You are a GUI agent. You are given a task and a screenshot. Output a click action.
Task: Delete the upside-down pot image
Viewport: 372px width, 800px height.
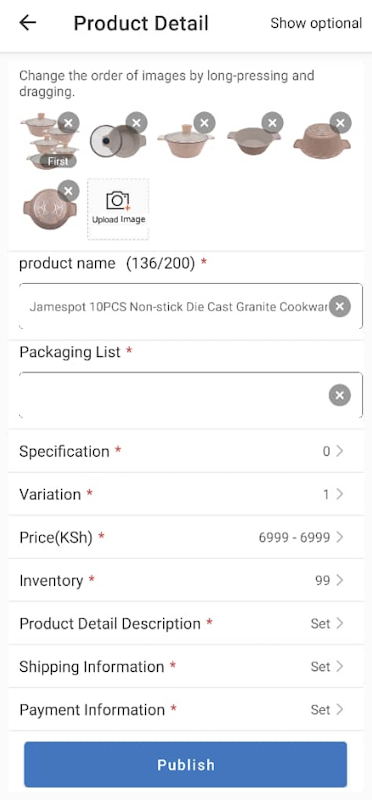click(340, 122)
